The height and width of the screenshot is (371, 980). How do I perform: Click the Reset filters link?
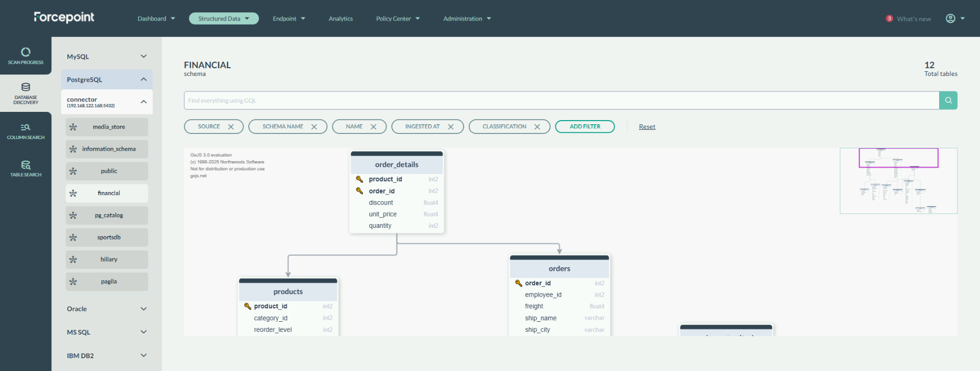647,127
